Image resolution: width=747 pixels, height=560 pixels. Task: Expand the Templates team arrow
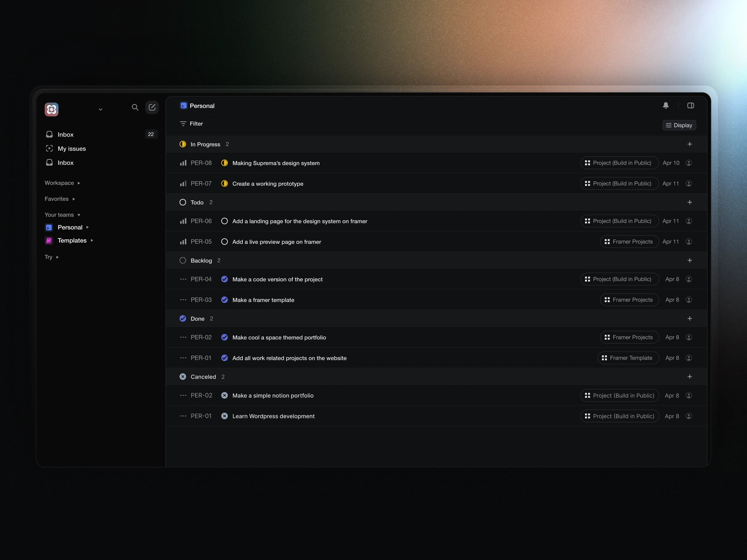(x=92, y=240)
